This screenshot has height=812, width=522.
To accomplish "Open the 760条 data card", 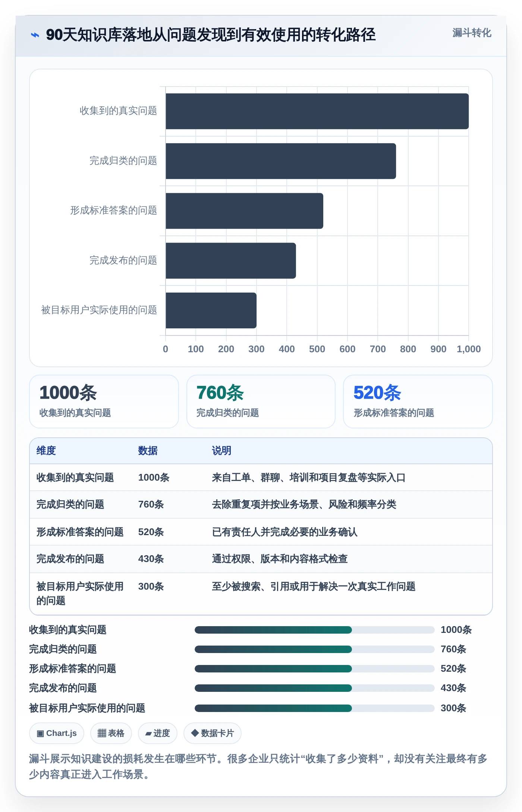I will point(261,401).
